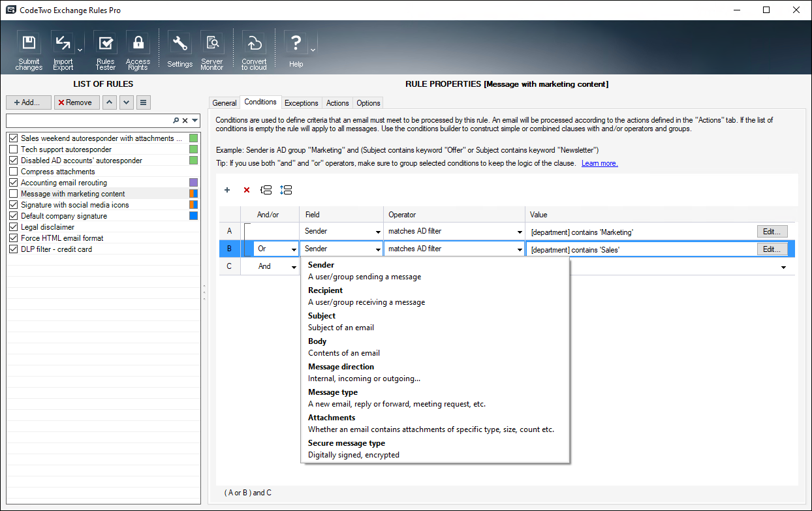Open the rule search filter dropdown arrow
The width and height of the screenshot is (812, 511).
point(195,121)
